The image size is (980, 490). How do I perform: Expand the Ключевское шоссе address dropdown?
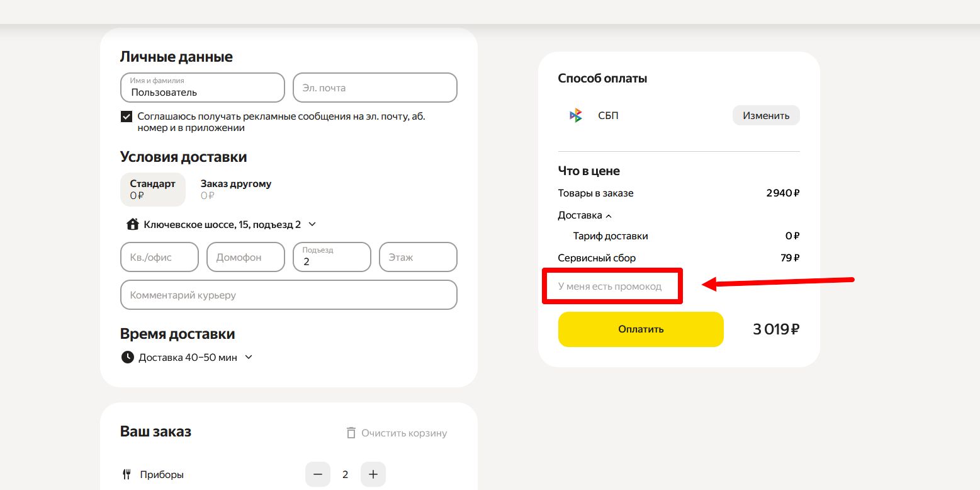click(312, 224)
